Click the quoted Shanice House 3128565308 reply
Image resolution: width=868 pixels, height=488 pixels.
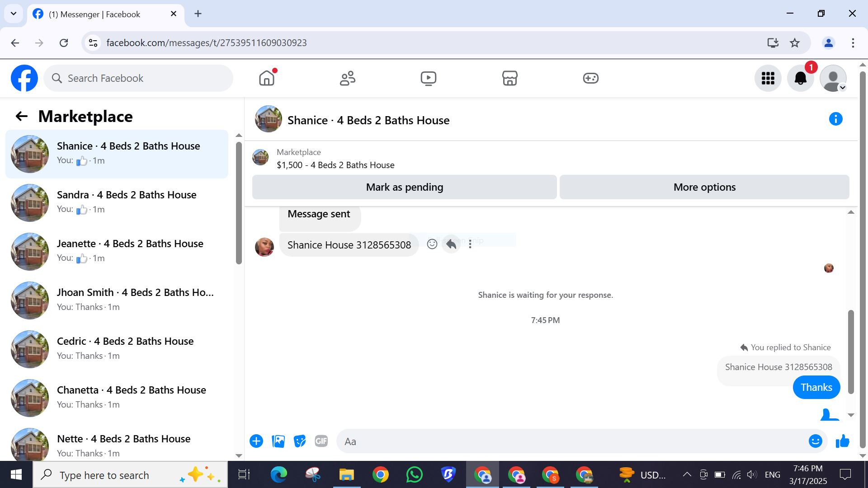tap(778, 367)
